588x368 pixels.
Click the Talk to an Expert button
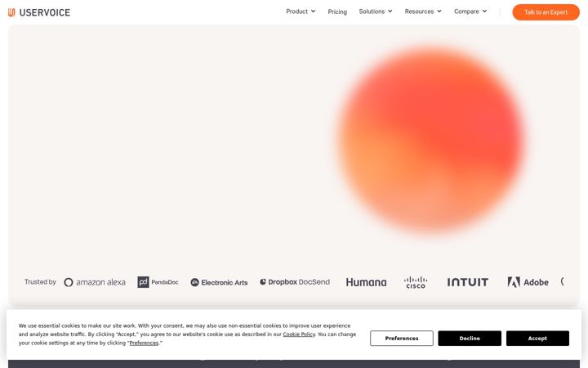pos(546,12)
